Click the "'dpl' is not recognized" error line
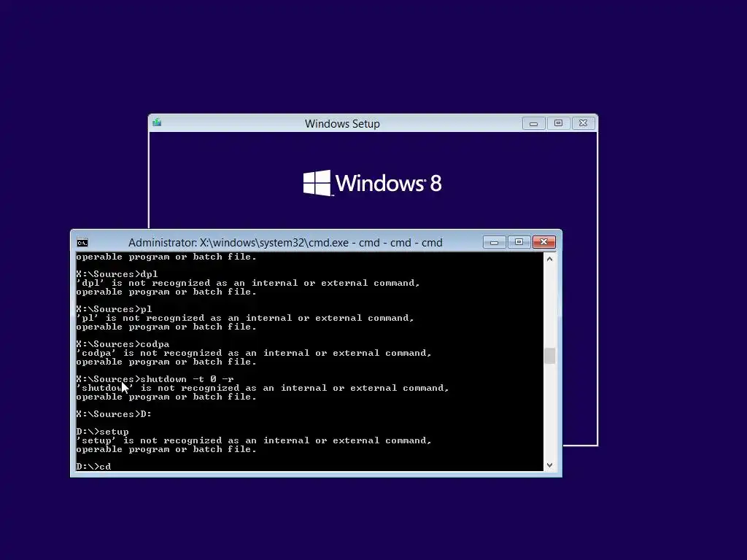This screenshot has width=747, height=560. 248,283
